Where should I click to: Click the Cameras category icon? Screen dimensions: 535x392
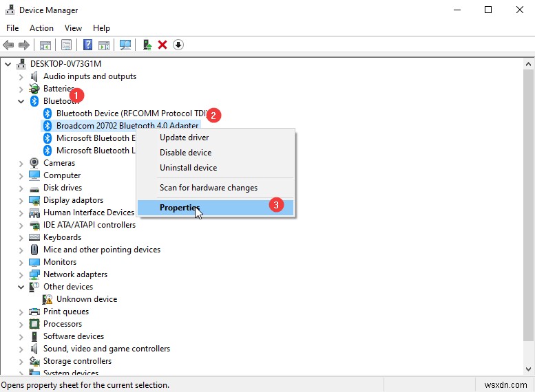coord(34,163)
